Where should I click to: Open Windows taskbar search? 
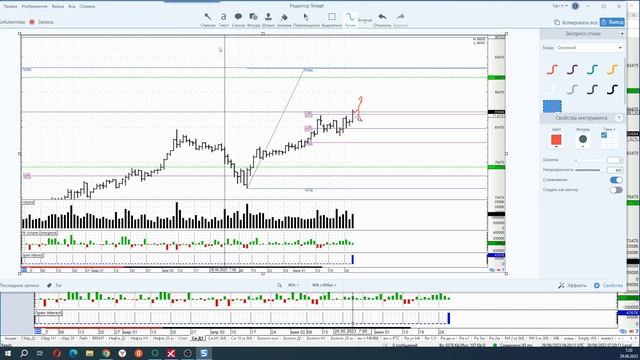pos(24,353)
